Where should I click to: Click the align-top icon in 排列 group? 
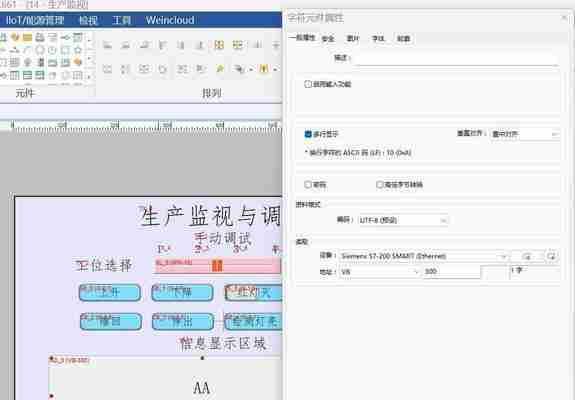(x=162, y=45)
